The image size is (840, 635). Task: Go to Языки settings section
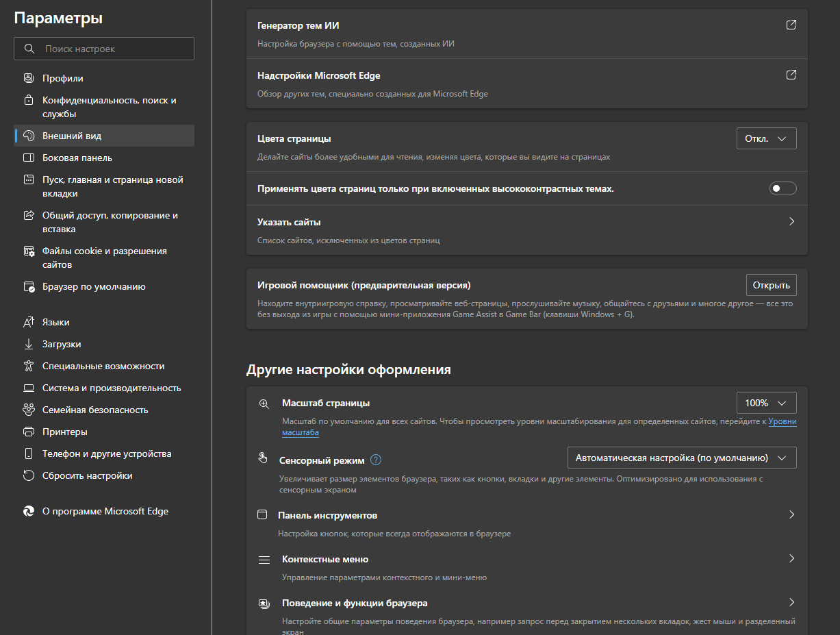coord(56,322)
